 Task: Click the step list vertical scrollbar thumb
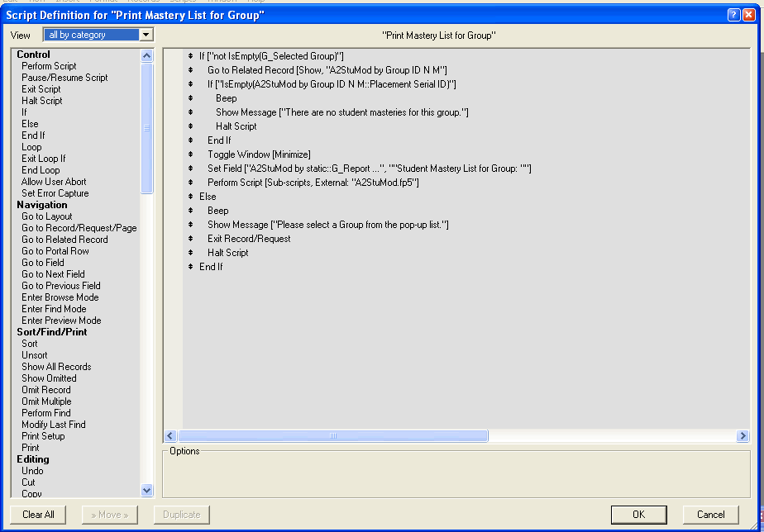pos(147,128)
